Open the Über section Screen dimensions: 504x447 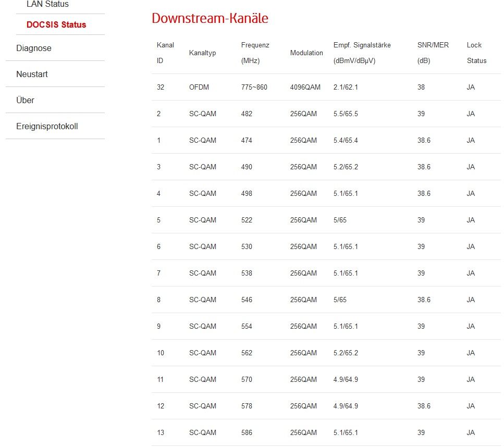[x=25, y=100]
